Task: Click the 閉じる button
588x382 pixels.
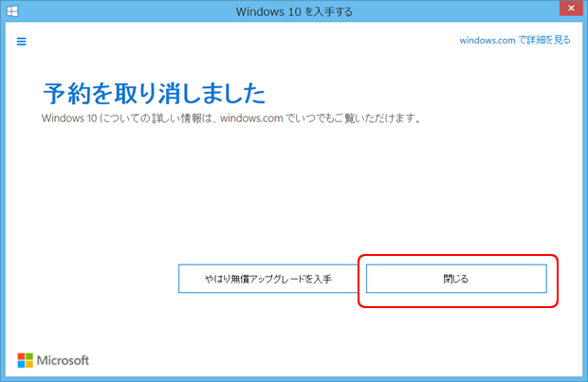Action: (456, 279)
